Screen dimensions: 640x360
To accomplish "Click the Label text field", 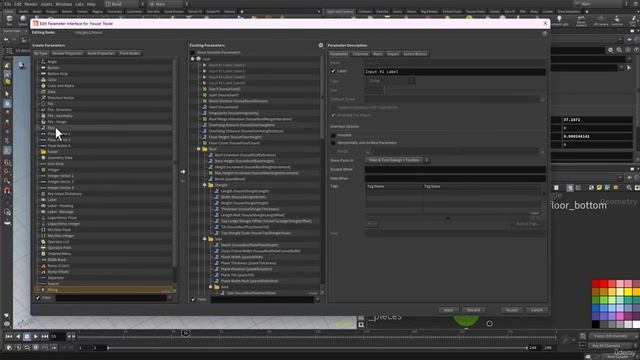I will (x=455, y=71).
